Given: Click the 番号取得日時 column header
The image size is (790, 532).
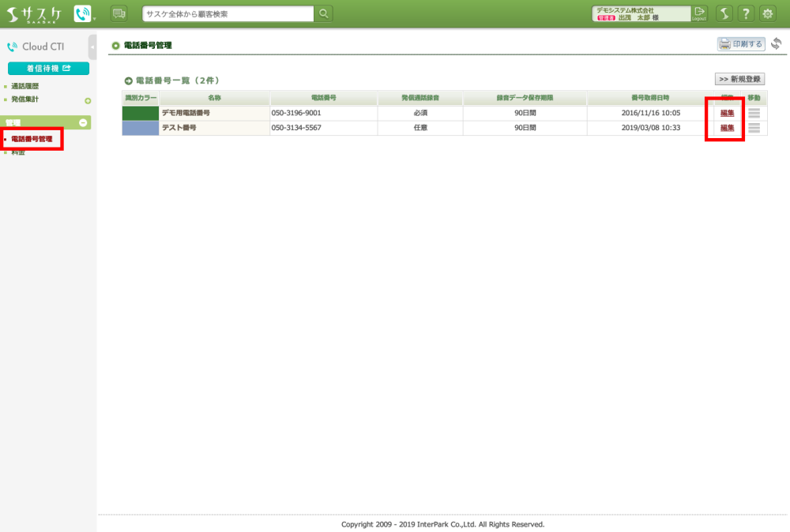Looking at the screenshot, I should [x=650, y=98].
